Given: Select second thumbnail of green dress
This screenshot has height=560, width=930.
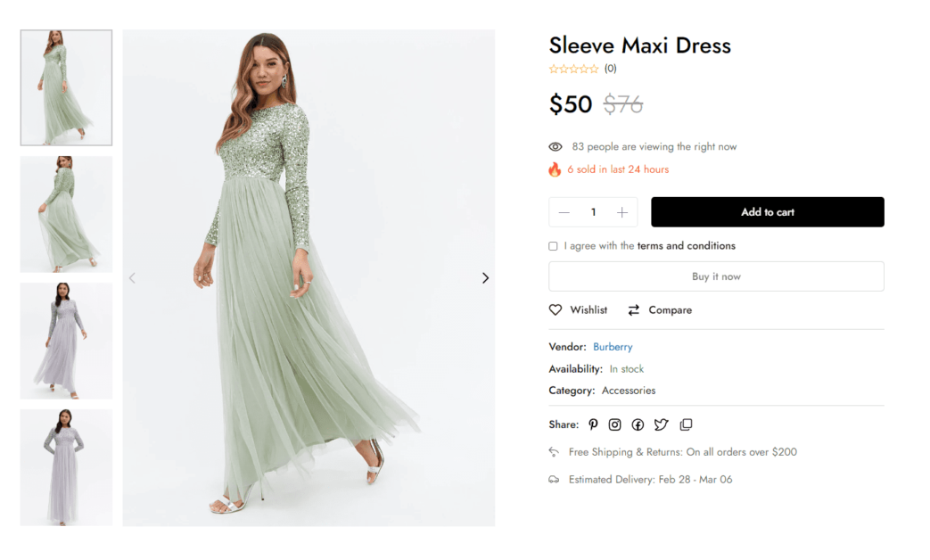Looking at the screenshot, I should click(66, 214).
